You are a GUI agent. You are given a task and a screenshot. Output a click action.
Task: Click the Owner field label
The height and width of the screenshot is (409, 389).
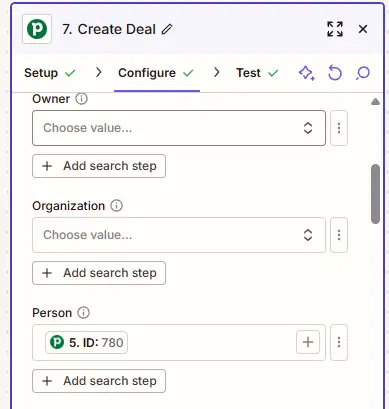(x=51, y=99)
